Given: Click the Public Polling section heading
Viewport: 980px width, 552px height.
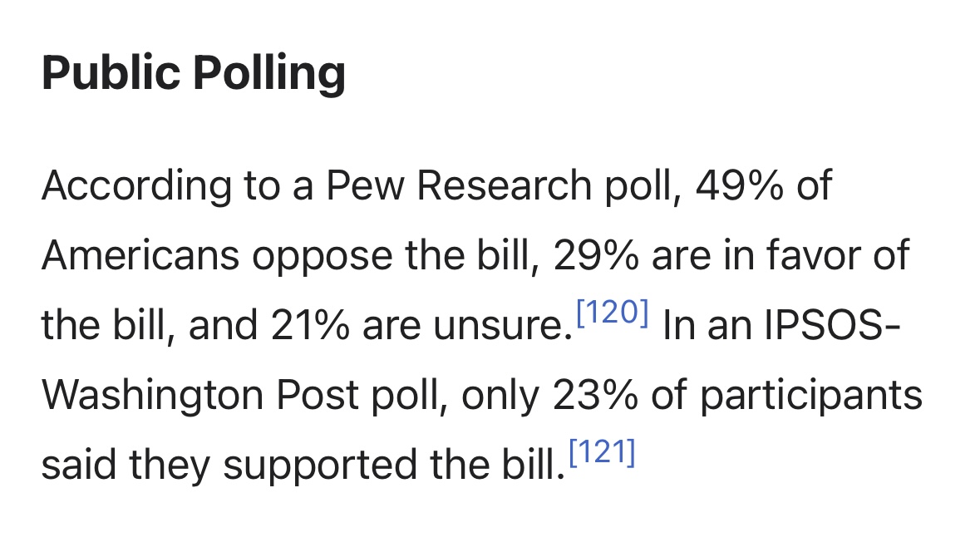Looking at the screenshot, I should pos(194,74).
